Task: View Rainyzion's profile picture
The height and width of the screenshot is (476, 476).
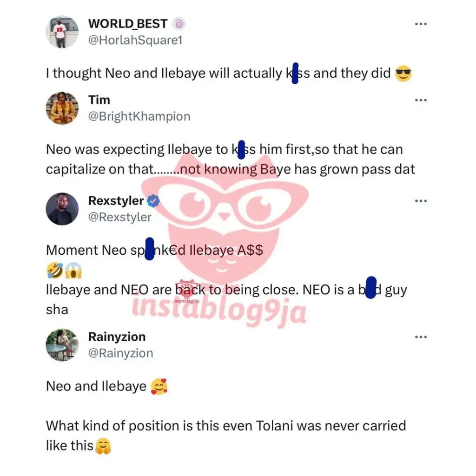Action: click(62, 345)
